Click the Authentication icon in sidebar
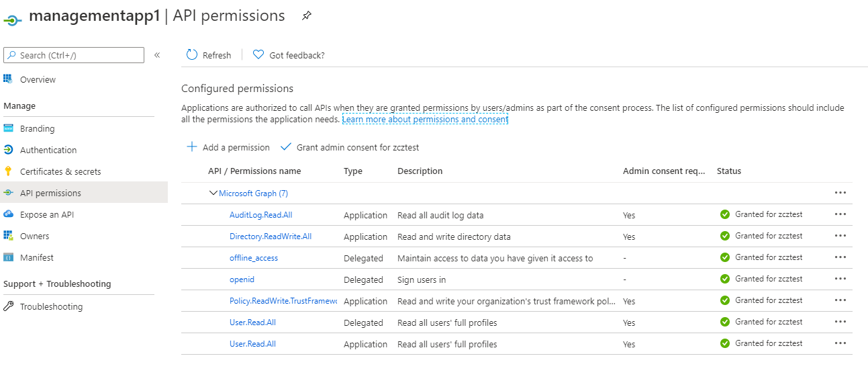 pyautogui.click(x=8, y=150)
